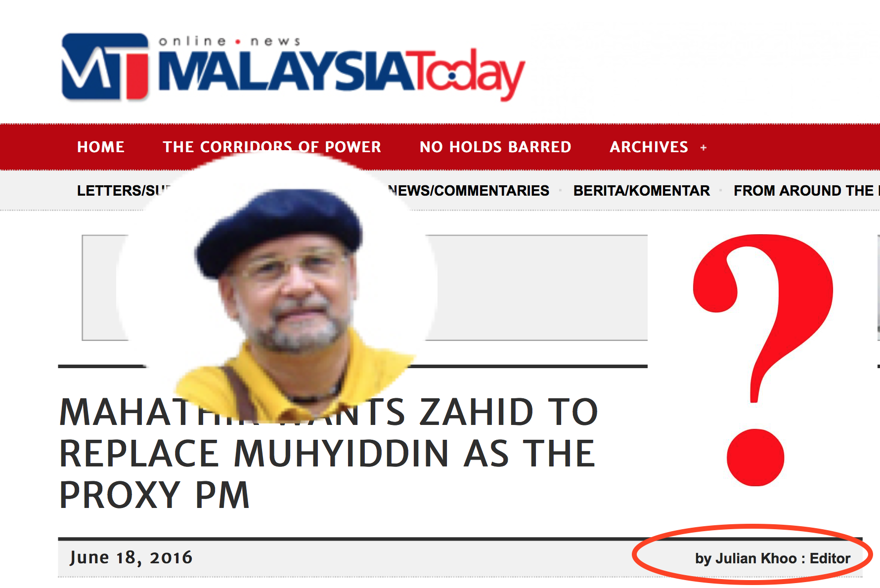Open the Mahathir wants Zahid headline
Screen dimensions: 880x588
328,454
